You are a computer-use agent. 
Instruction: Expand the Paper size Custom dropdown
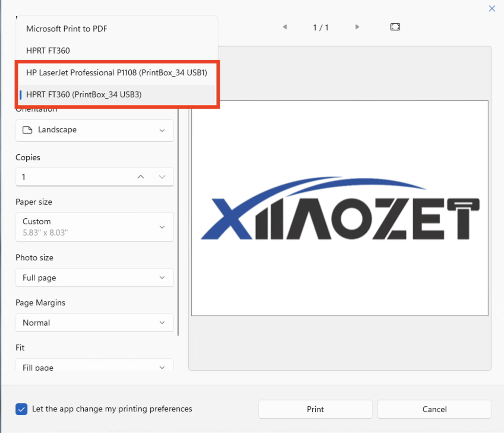point(94,227)
